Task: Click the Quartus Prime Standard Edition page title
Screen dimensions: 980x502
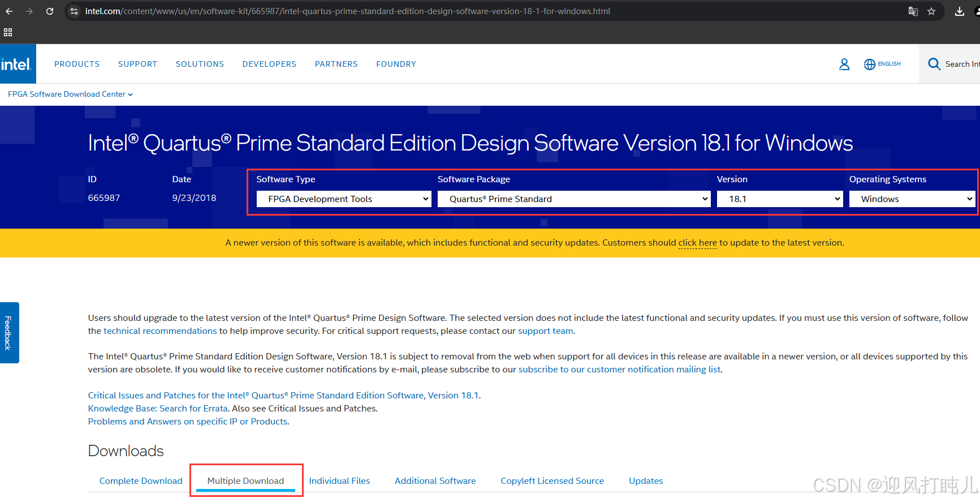Action: click(x=470, y=143)
